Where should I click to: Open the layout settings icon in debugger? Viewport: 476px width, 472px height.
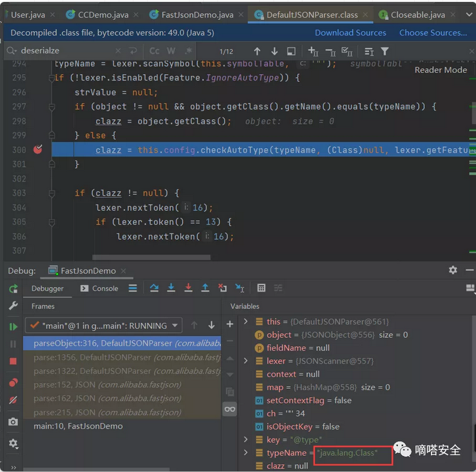470,288
